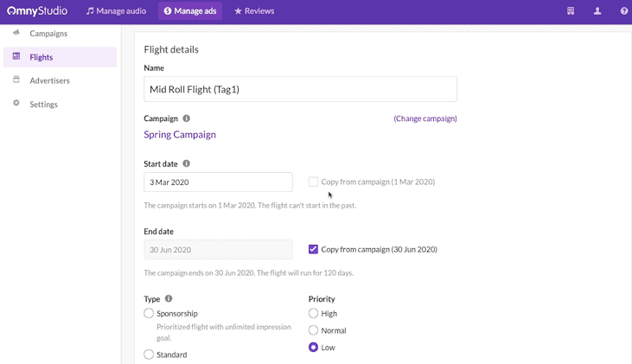
Task: Uncheck Copy from campaign for end date
Action: [x=314, y=250]
